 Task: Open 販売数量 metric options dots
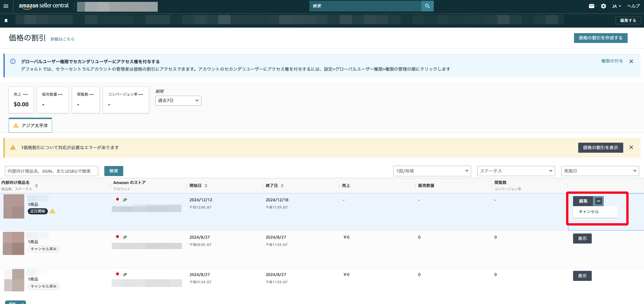[60, 95]
